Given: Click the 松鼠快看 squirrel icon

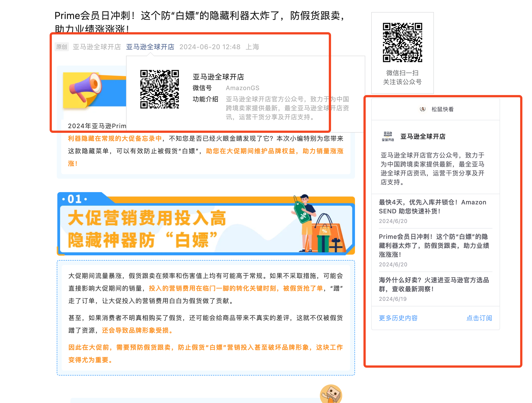Looking at the screenshot, I should (422, 109).
